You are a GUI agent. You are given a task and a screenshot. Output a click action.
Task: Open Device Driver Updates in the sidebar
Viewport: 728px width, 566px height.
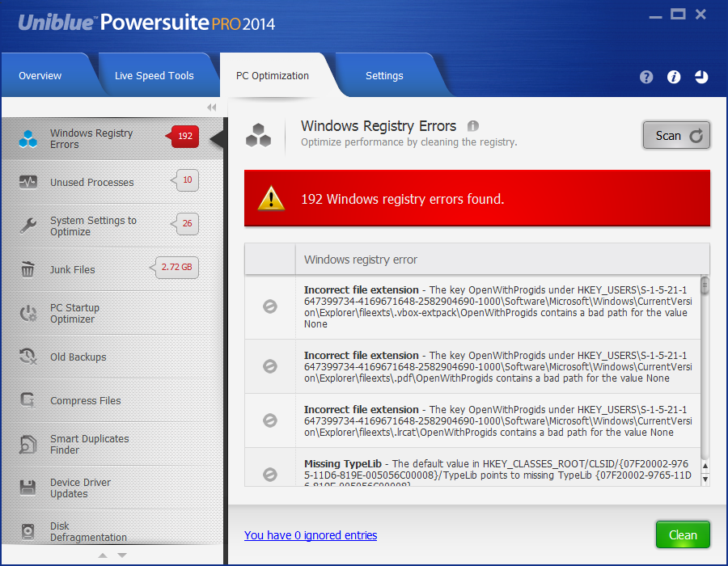pos(112,488)
